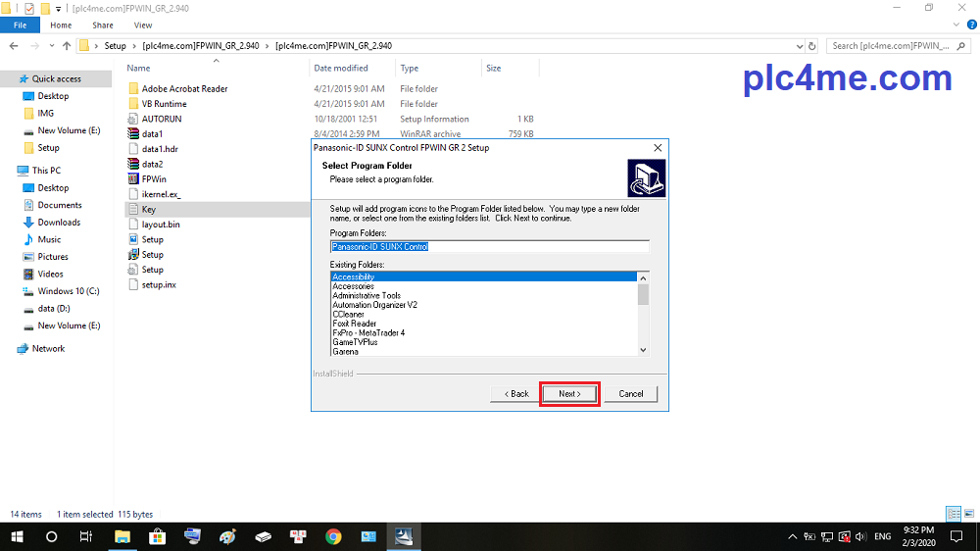The width and height of the screenshot is (980, 551).
Task: Open Microsoft Store from the taskbar
Action: point(157,536)
